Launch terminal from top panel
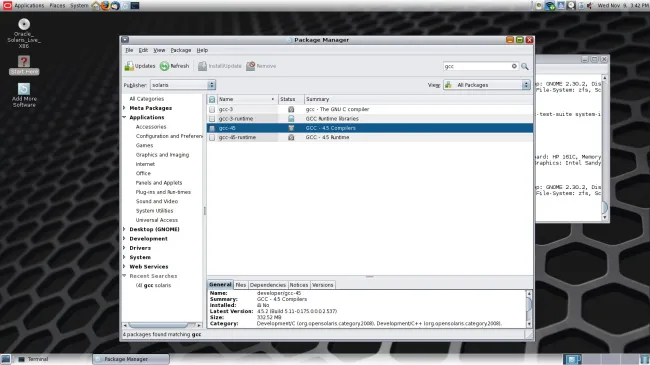 (x=135, y=5)
